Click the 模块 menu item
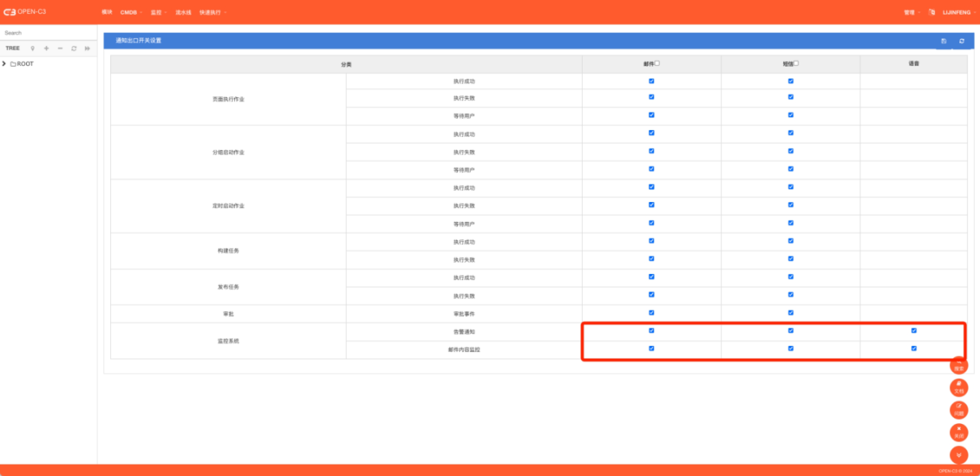 pyautogui.click(x=107, y=12)
